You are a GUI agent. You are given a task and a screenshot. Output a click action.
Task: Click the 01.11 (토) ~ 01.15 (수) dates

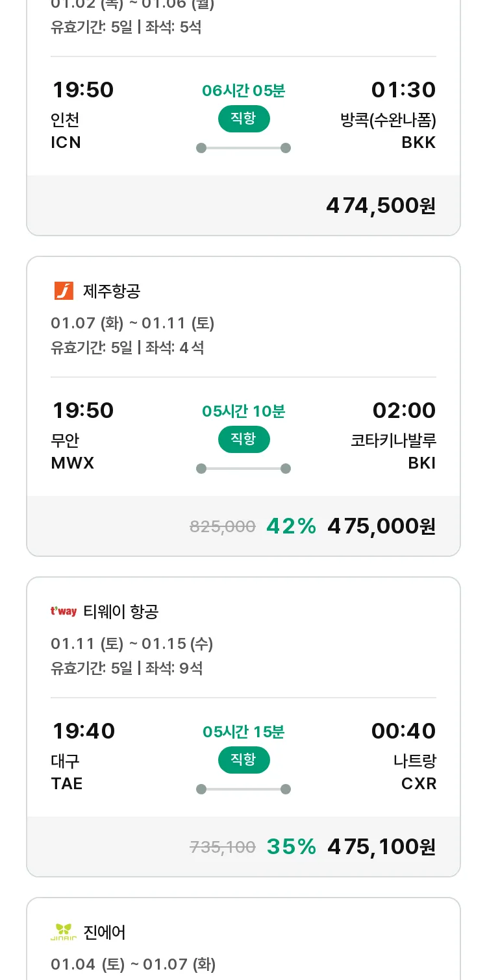132,644
